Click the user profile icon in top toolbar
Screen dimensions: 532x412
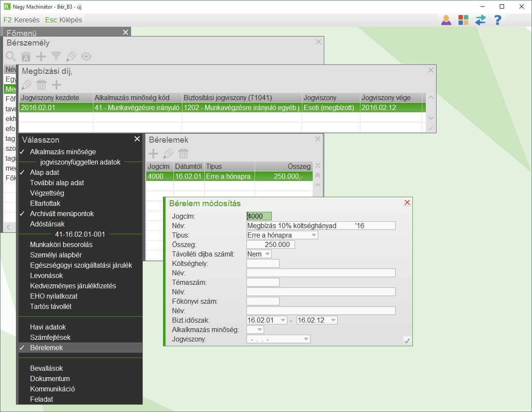pyautogui.click(x=446, y=20)
